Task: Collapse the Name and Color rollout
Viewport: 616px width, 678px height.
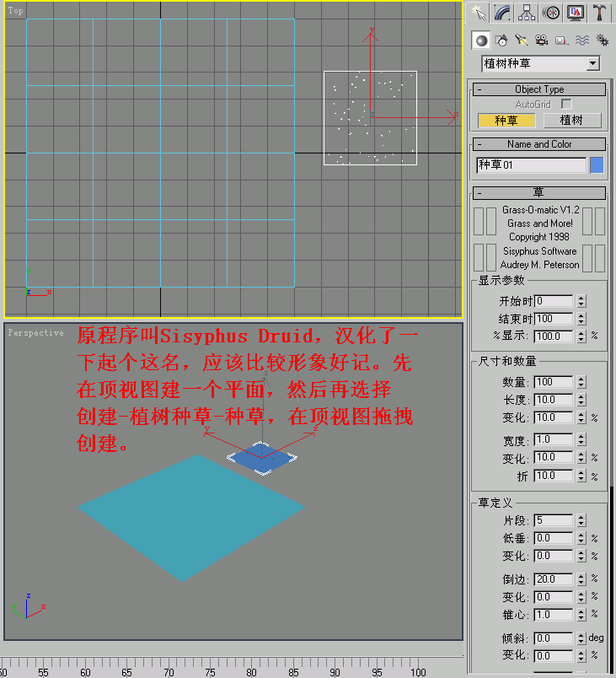Action: (539, 144)
